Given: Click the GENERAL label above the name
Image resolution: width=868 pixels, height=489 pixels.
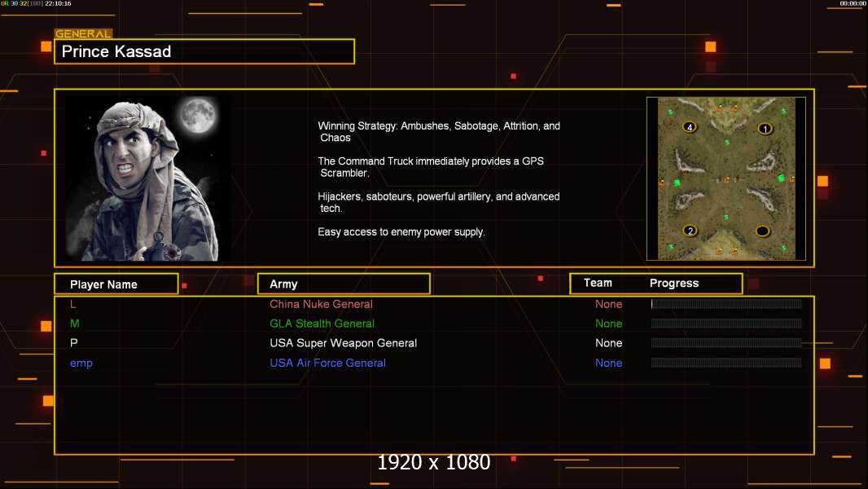Looking at the screenshot, I should [83, 33].
